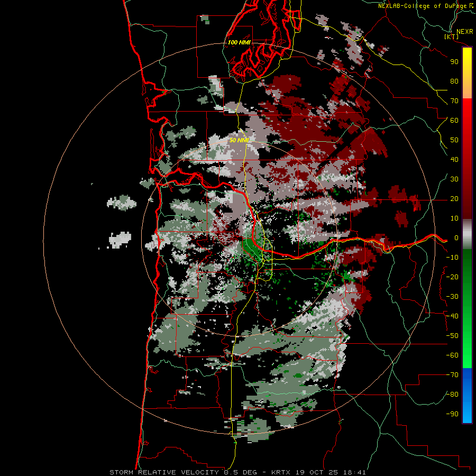Viewport: 476px width, 476px height.
Task: Click the "[KT]" units label
Action: coord(452,36)
